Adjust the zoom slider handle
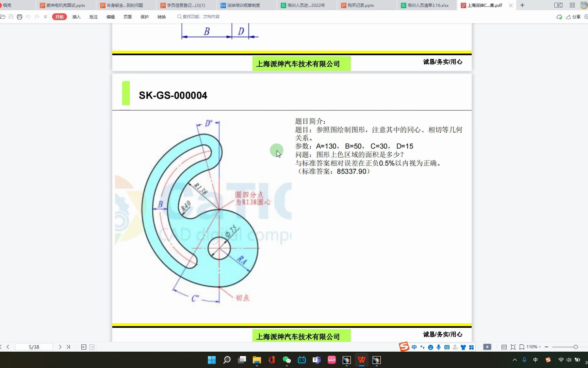 575,347
